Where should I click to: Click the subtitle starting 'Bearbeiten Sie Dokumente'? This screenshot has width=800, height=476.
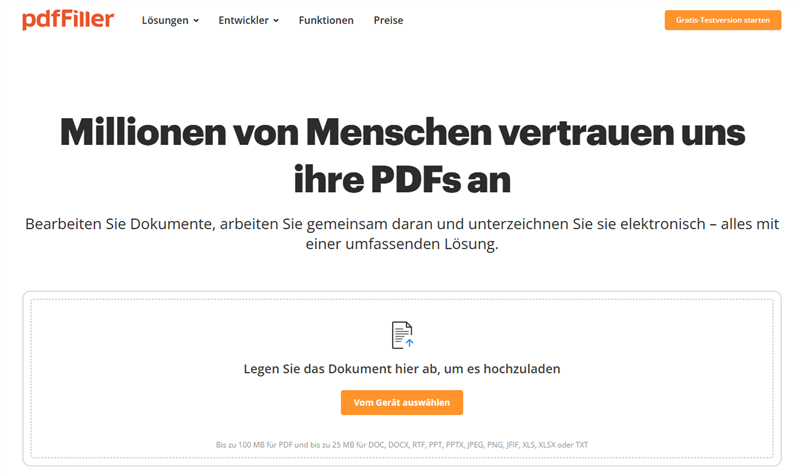402,234
